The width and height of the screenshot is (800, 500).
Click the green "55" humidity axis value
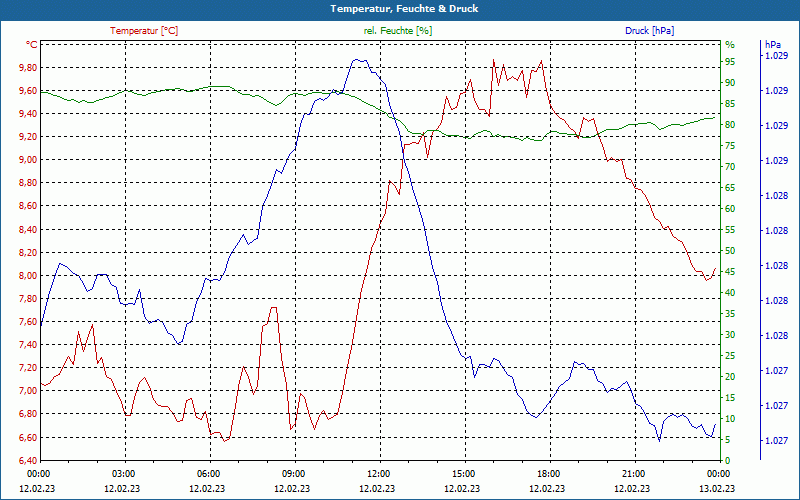point(730,230)
